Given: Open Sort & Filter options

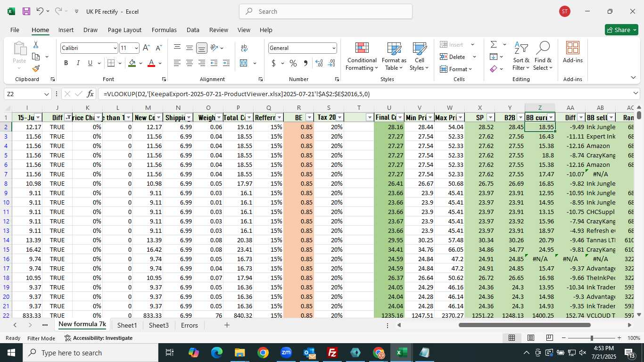Looking at the screenshot, I should pyautogui.click(x=521, y=56).
